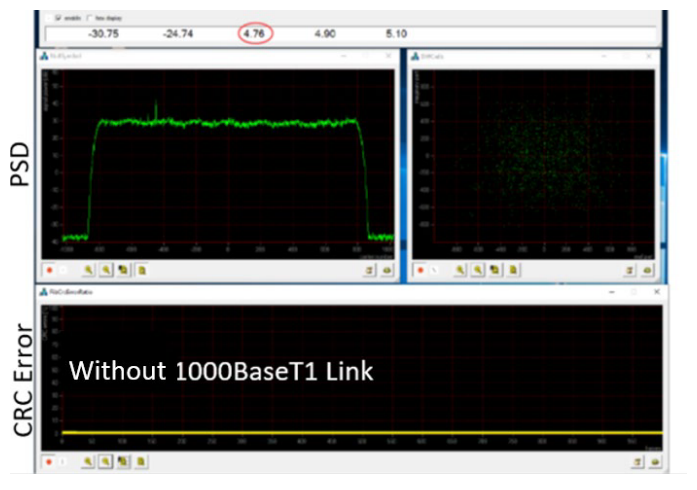Click inside the green constellation scatter plot
697x490 pixels.
coord(530,160)
